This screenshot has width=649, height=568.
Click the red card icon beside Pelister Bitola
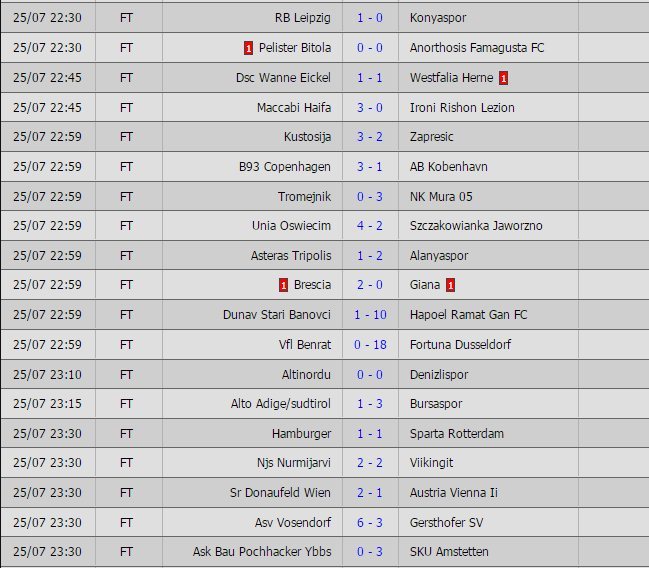tap(248, 48)
